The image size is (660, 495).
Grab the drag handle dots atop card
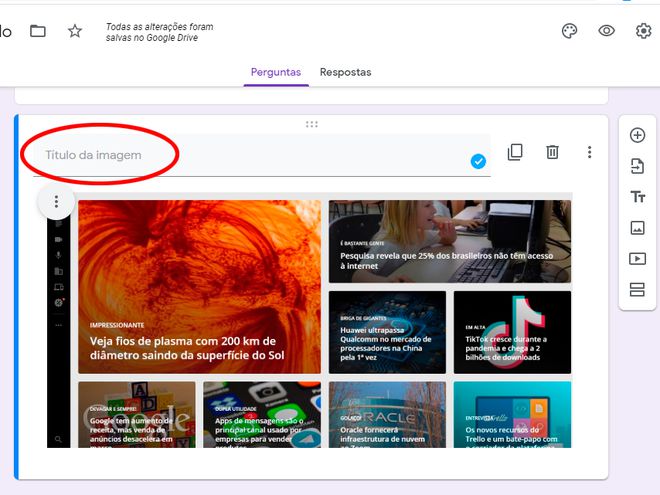(312, 124)
